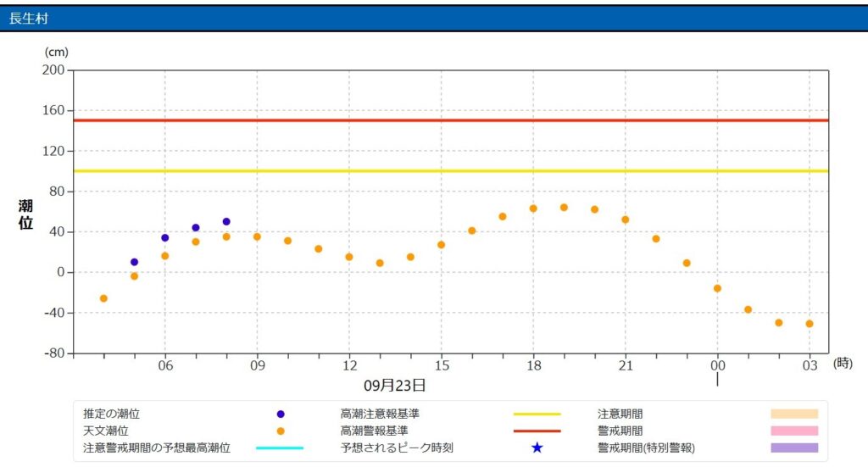Click the (cm) unit label
The height and width of the screenshot is (467, 868).
pos(57,52)
